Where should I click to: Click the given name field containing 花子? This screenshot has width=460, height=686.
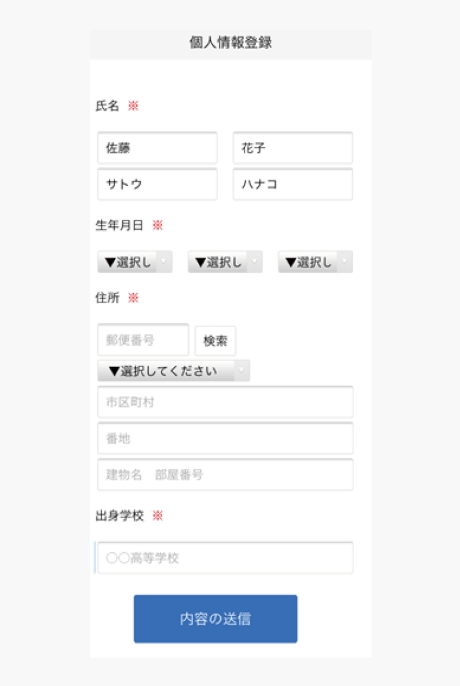point(293,148)
